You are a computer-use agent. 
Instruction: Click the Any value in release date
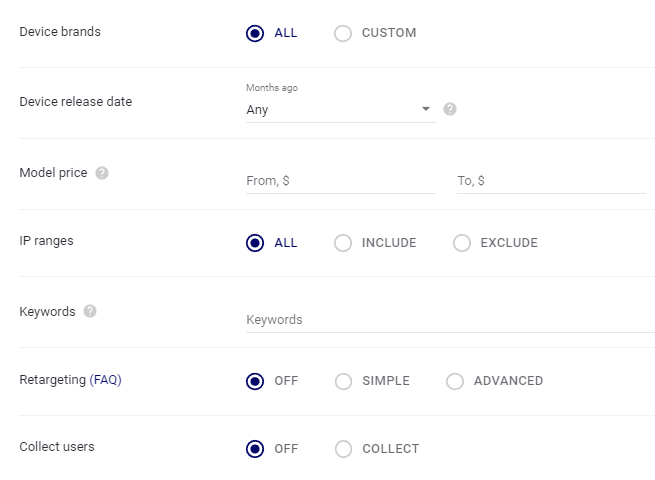[x=257, y=110]
